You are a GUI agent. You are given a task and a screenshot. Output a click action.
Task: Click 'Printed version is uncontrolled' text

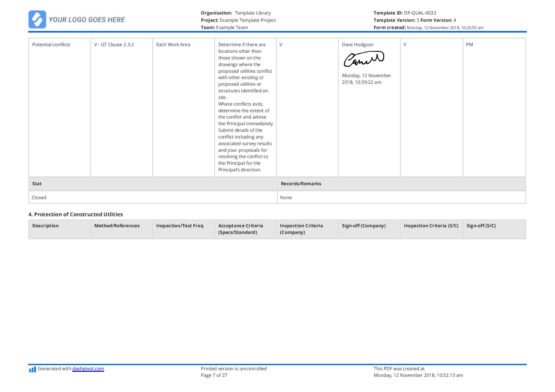[234, 369]
